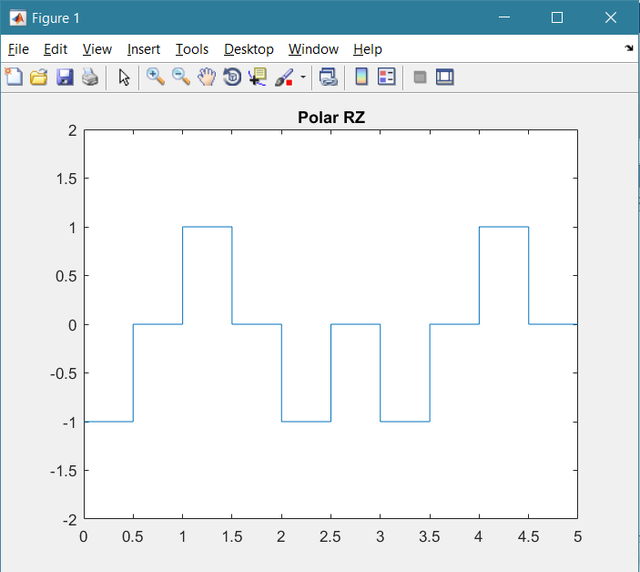640x572 pixels.
Task: Click the New Figure toolbar icon
Action: pos(13,77)
